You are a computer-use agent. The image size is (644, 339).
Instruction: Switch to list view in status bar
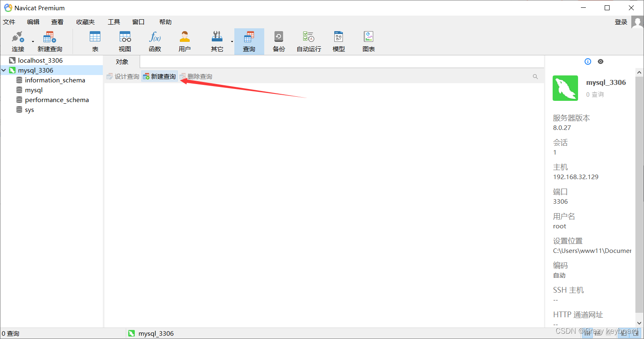point(587,333)
